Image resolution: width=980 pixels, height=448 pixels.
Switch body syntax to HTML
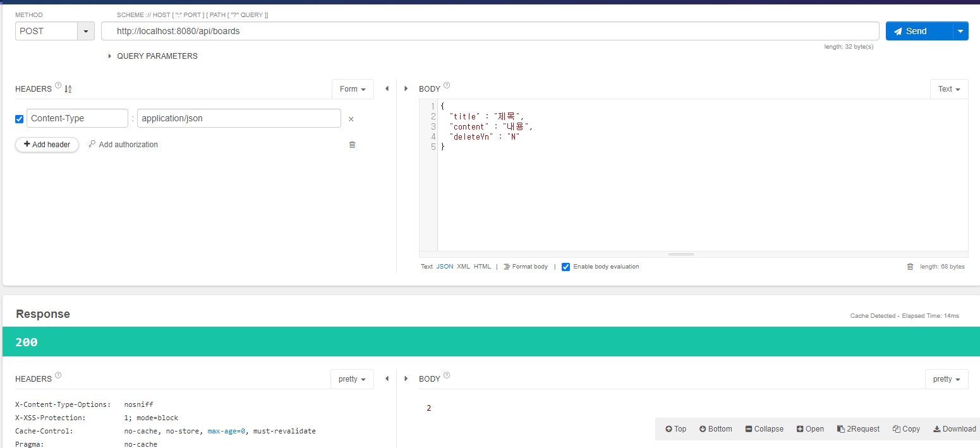coord(482,267)
